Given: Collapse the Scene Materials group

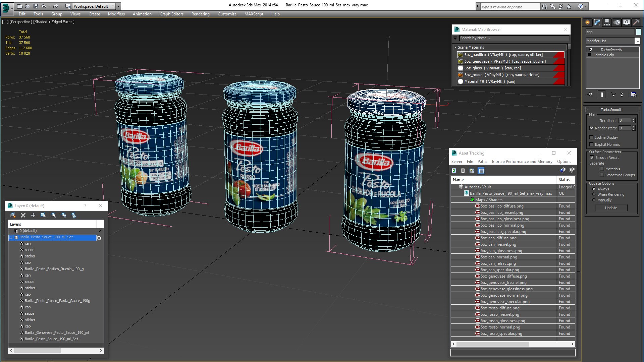Looking at the screenshot, I should pos(455,47).
